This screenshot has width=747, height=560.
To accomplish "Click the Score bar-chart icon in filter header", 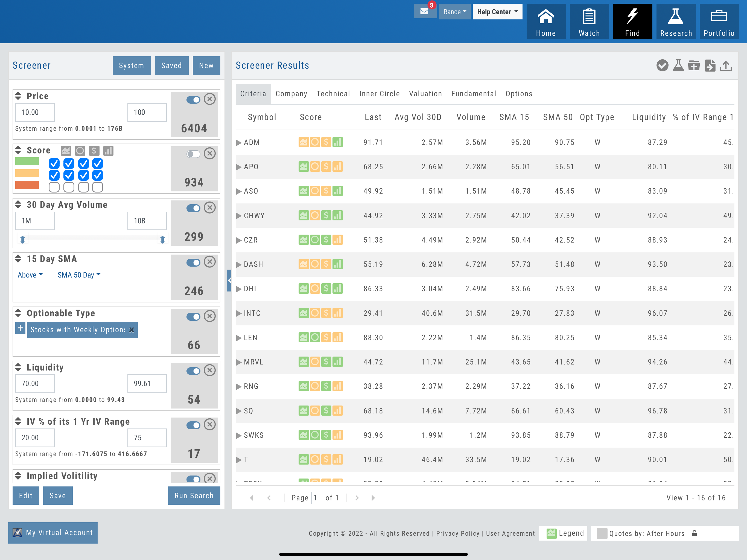I will pos(108,151).
